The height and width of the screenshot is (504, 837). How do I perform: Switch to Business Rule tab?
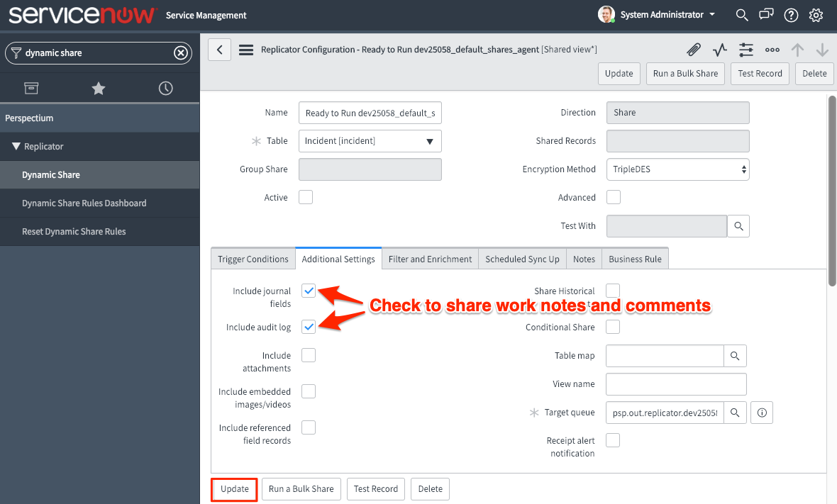(x=636, y=259)
